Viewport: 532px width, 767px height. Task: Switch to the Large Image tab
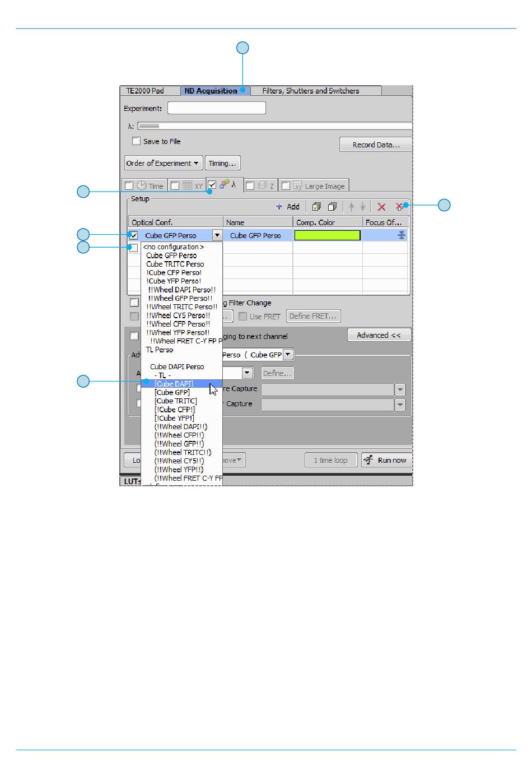click(314, 186)
